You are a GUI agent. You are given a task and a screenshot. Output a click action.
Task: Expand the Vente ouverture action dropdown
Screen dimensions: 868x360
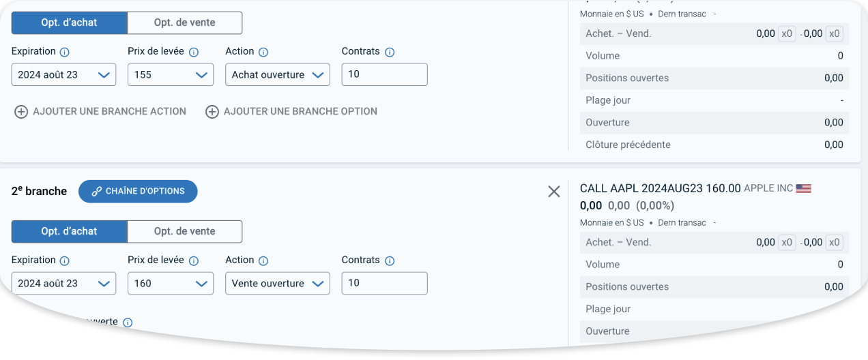pos(278,283)
